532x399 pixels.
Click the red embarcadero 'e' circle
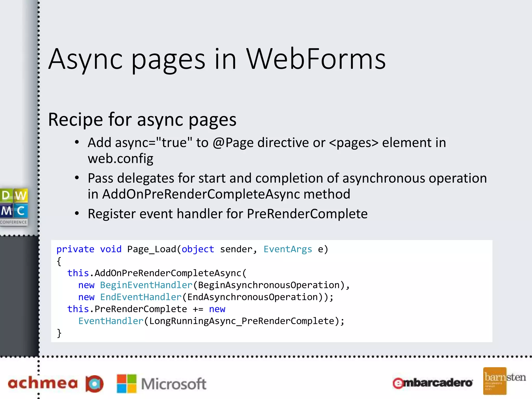[x=398, y=383]
